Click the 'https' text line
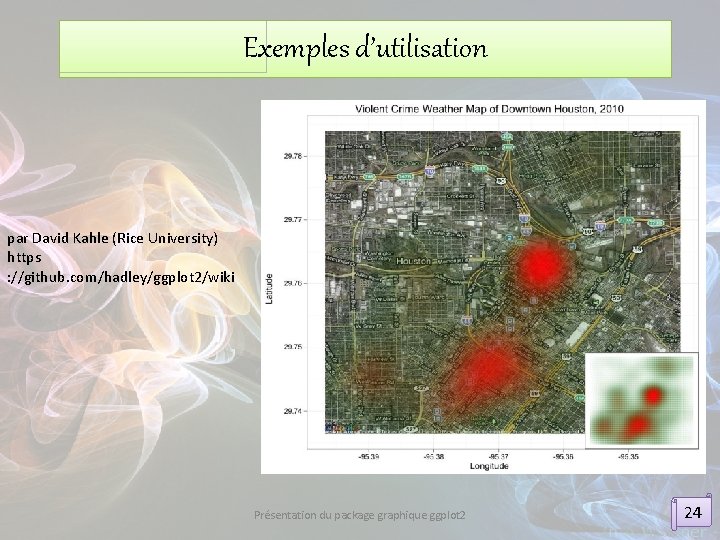Image resolution: width=720 pixels, height=540 pixels. (24, 258)
